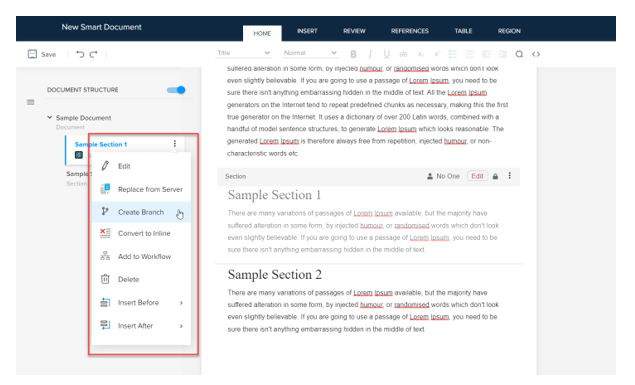Toggle the Document Structure switch
Viewport: 635px width, 385px height.
click(176, 90)
